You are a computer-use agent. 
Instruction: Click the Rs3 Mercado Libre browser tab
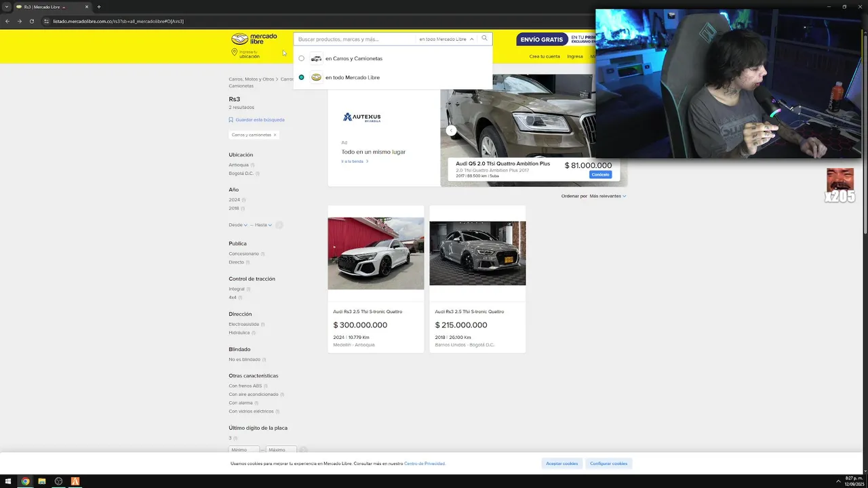tap(53, 7)
